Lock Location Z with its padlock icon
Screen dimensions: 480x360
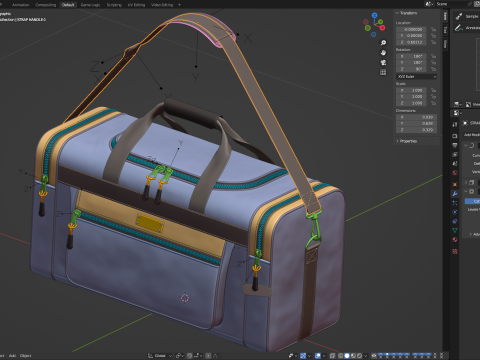433,42
